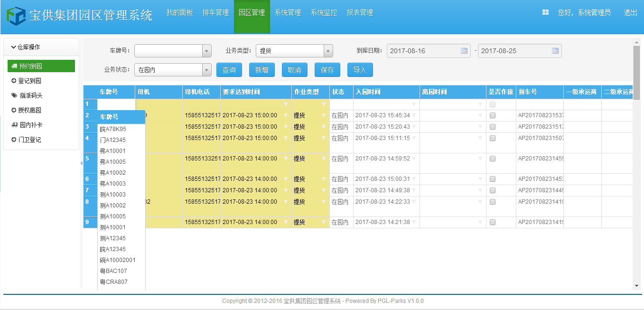Switch to 排车管理 top menu
This screenshot has width=644, height=310.
[x=215, y=13]
